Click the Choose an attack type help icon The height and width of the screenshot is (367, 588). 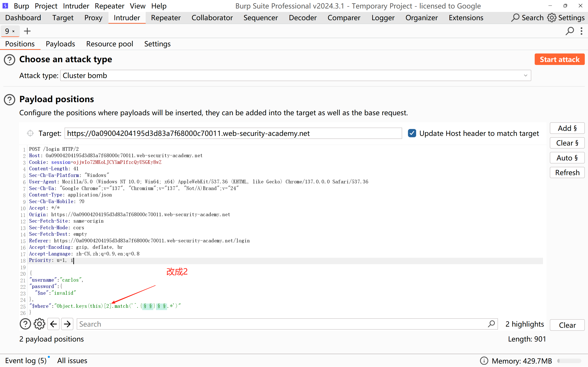click(9, 60)
